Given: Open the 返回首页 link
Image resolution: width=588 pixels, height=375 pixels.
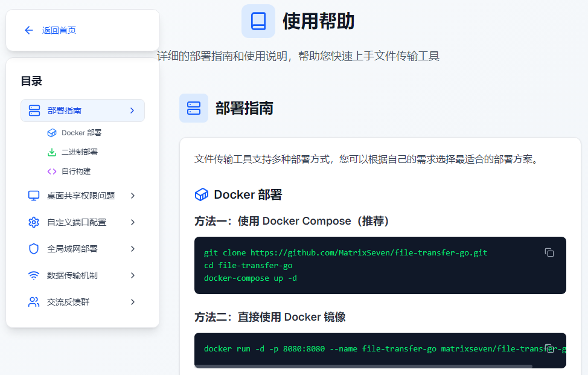Looking at the screenshot, I should pos(51,30).
